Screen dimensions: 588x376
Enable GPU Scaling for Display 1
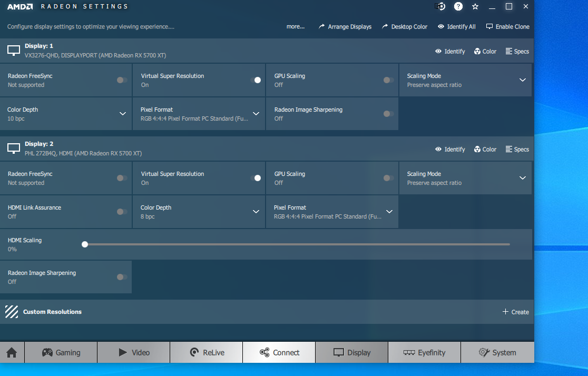pos(388,80)
